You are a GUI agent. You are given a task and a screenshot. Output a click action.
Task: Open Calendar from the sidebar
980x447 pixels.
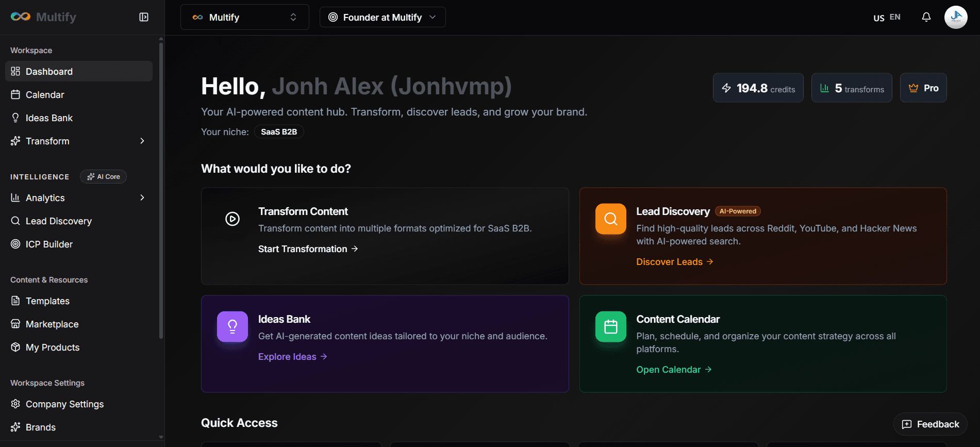click(79, 94)
